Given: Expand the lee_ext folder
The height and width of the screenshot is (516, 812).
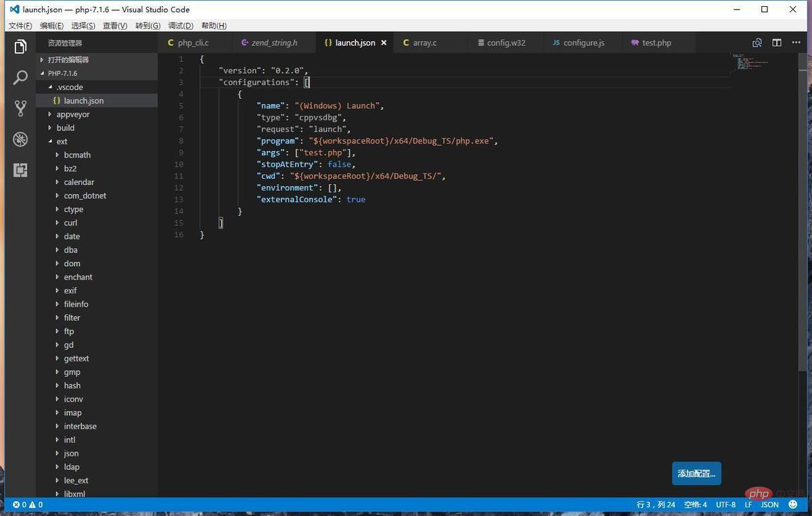Looking at the screenshot, I should [97, 480].
